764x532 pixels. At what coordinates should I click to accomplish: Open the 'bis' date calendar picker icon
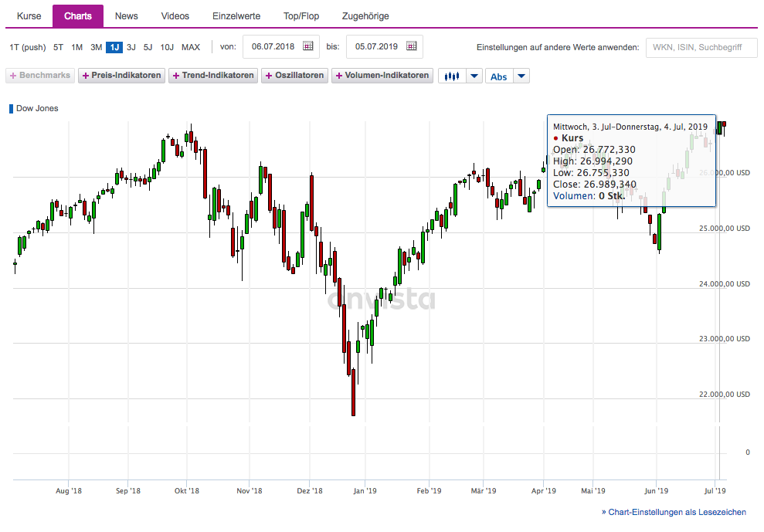[411, 47]
